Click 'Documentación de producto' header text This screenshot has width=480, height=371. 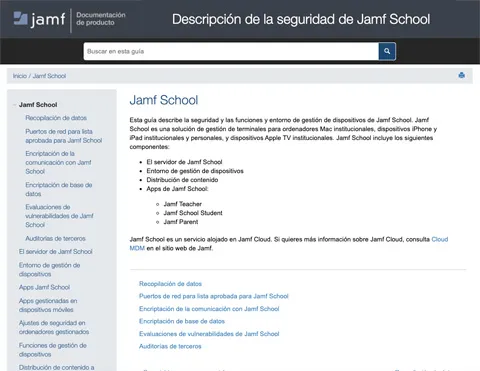pos(101,19)
